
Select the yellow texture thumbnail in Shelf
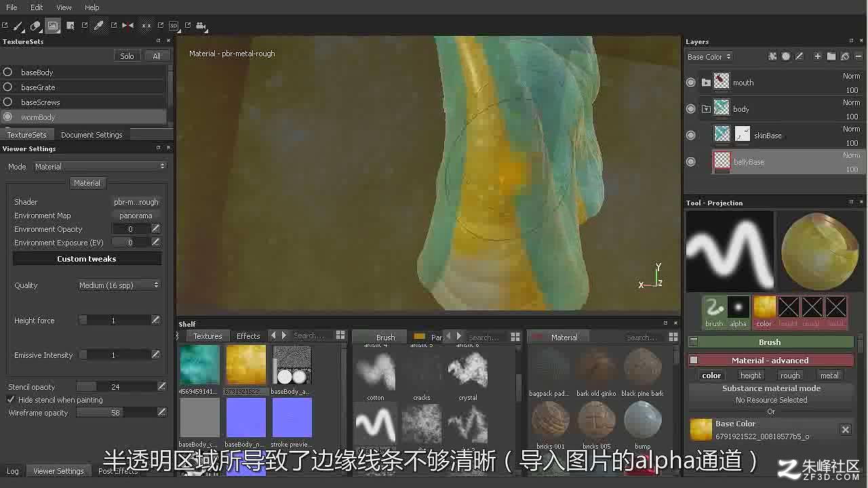pyautogui.click(x=246, y=366)
